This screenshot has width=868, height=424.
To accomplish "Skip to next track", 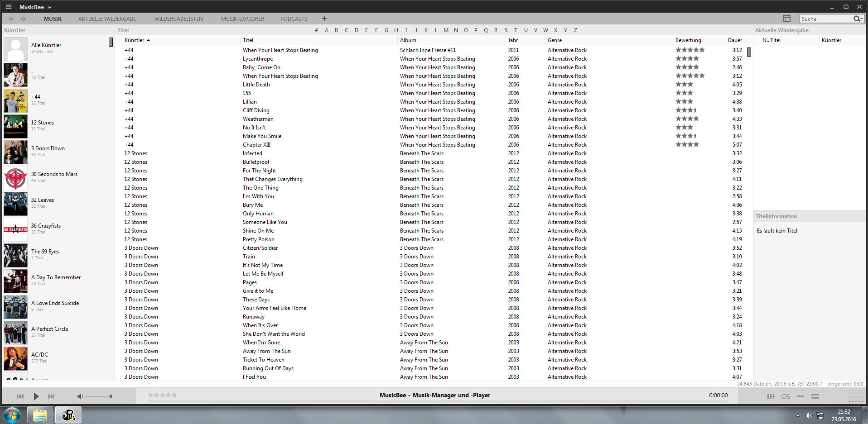I will (x=51, y=396).
